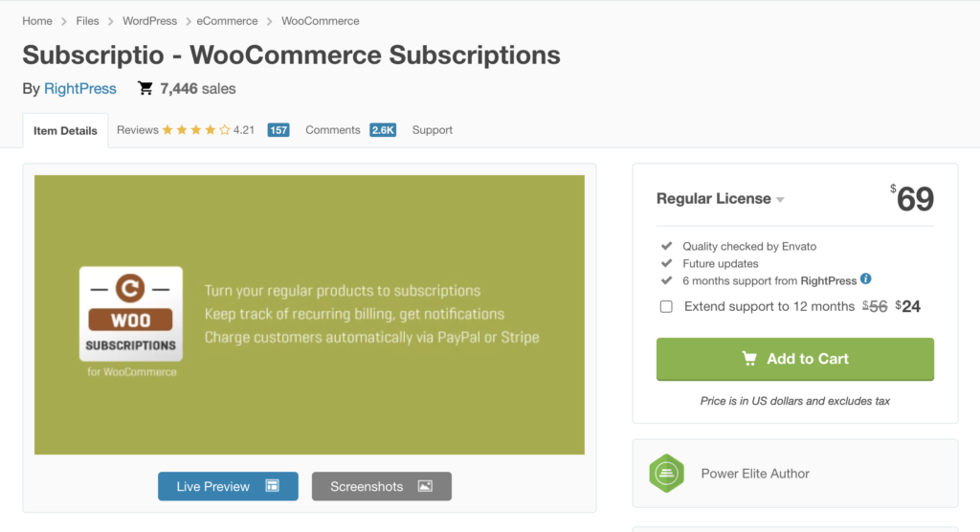
Task: Enable Extend support to 12 months checkbox
Action: pos(666,306)
